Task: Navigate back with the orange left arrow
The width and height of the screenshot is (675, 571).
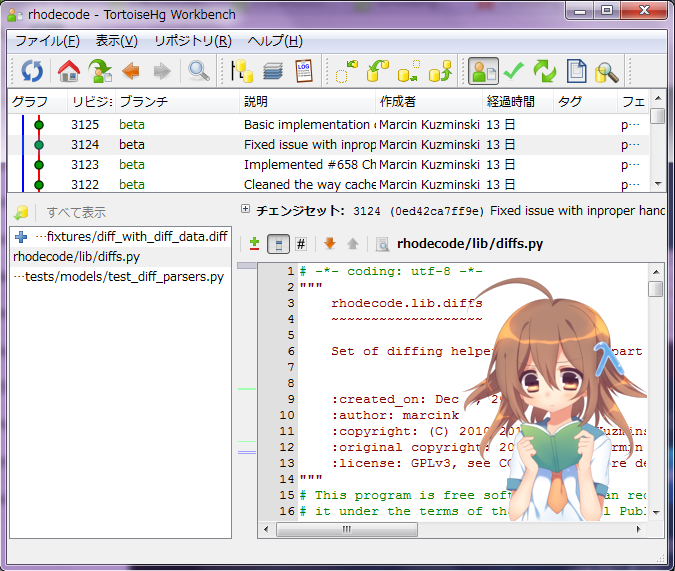Action: pos(131,71)
